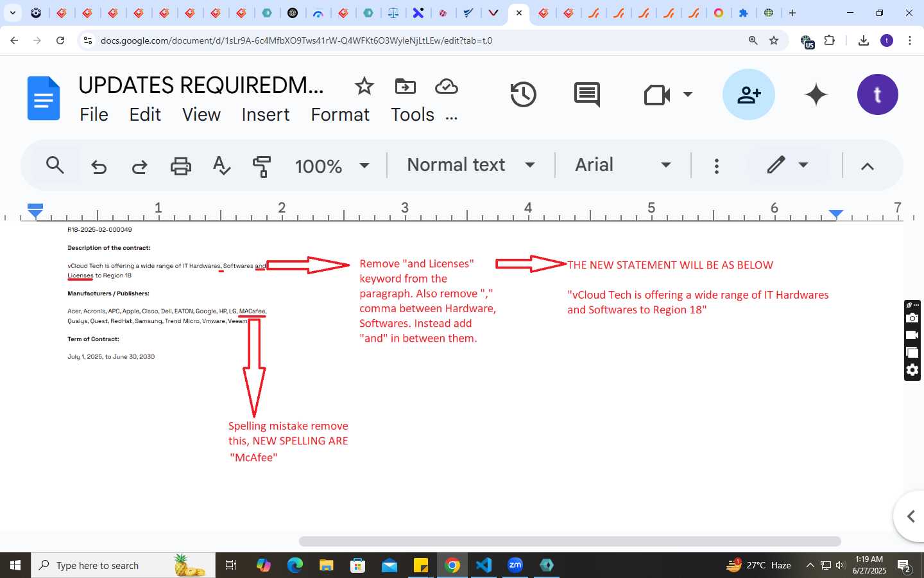Open the Google account avatar in Docs
Image resolution: width=924 pixels, height=578 pixels.
tap(878, 94)
